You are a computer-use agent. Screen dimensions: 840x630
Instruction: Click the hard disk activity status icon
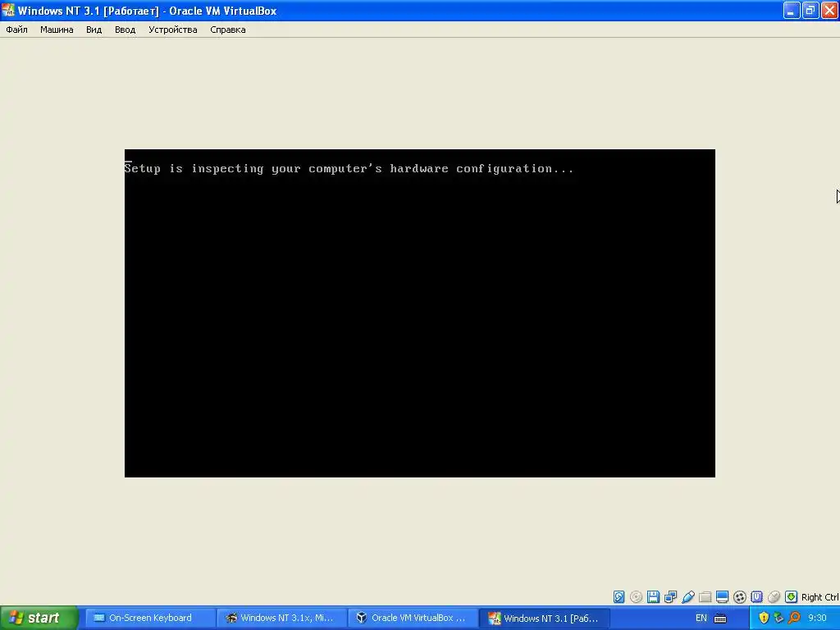coord(619,597)
